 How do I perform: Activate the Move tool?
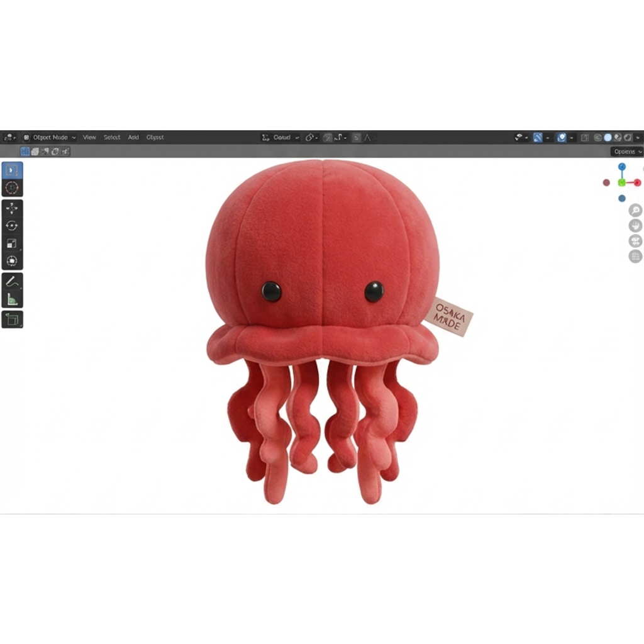tap(12, 209)
